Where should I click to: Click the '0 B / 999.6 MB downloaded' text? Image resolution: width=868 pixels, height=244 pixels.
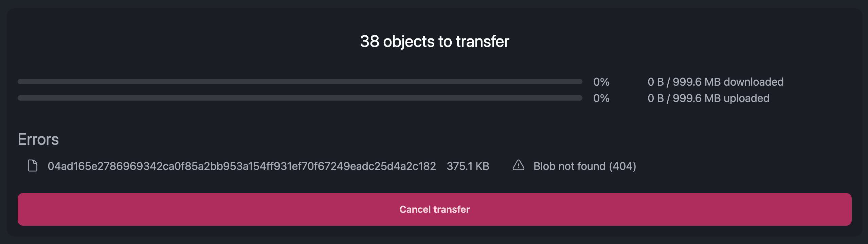[x=715, y=82]
